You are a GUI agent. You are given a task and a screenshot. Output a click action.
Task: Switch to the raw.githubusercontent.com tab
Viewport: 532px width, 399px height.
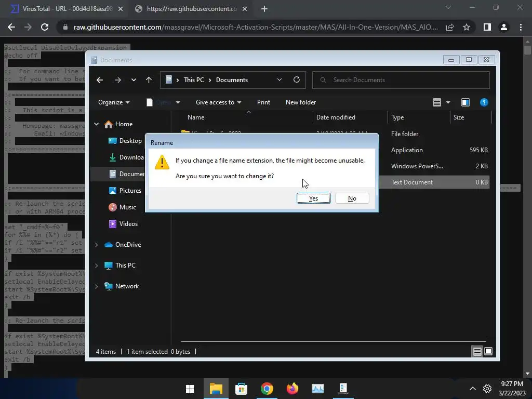pos(190,9)
